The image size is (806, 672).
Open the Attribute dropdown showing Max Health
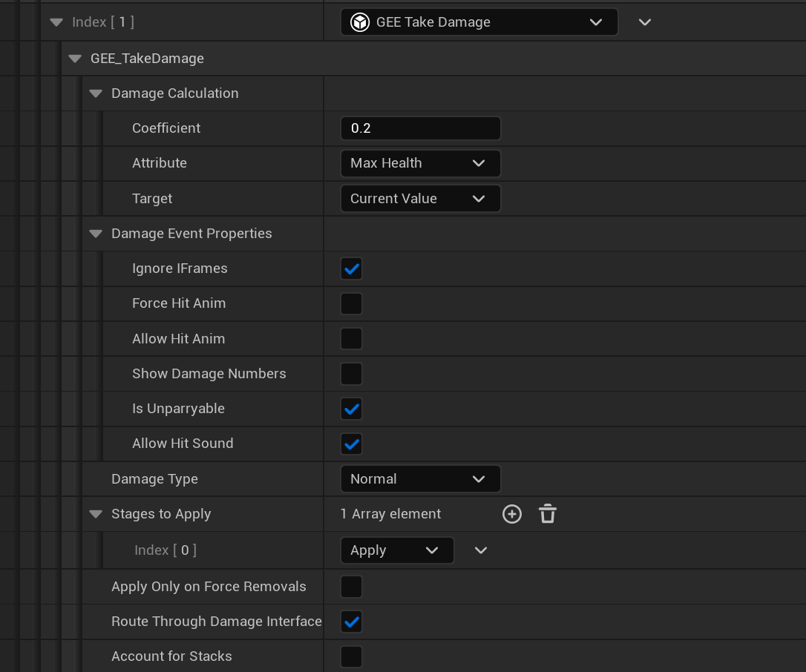click(x=421, y=163)
